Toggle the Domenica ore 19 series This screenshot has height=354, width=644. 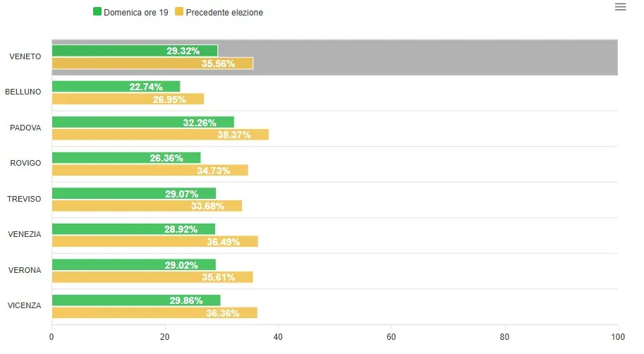tap(135, 12)
